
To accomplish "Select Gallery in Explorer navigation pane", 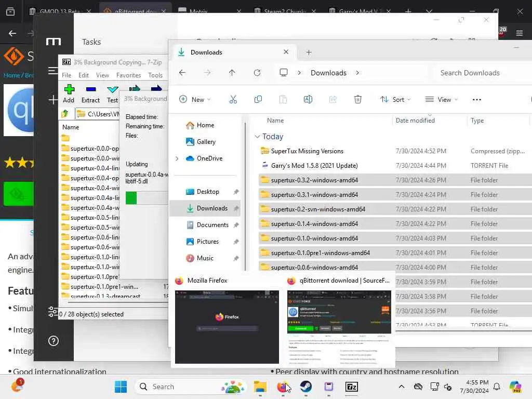I will (x=205, y=142).
